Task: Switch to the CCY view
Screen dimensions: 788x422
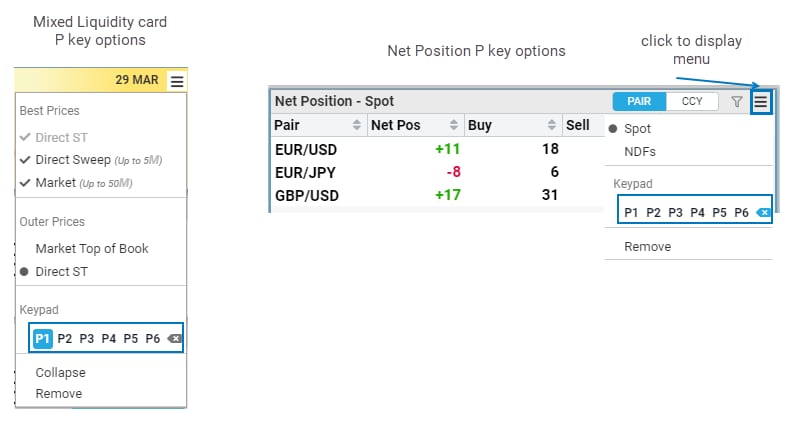Action: click(692, 101)
